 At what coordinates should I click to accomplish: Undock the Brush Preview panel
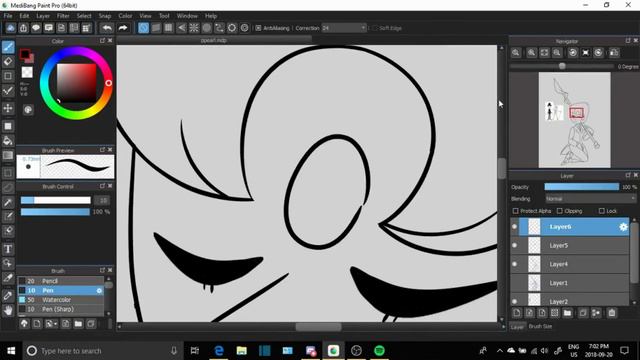(x=102, y=150)
